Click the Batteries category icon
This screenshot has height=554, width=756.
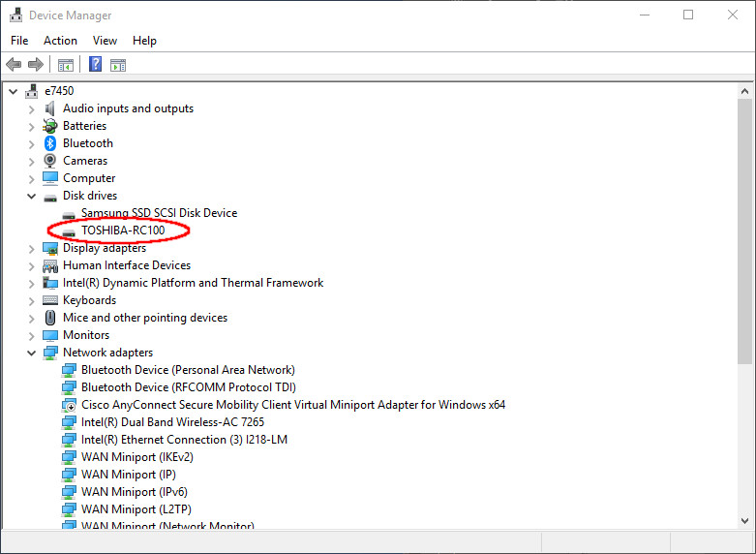(x=49, y=126)
